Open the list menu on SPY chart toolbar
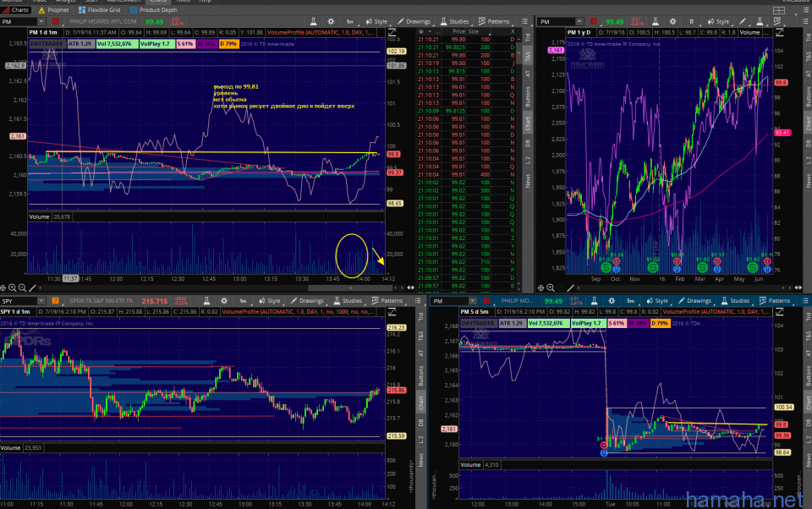Image resolution: width=812 pixels, height=509 pixels. tap(418, 300)
